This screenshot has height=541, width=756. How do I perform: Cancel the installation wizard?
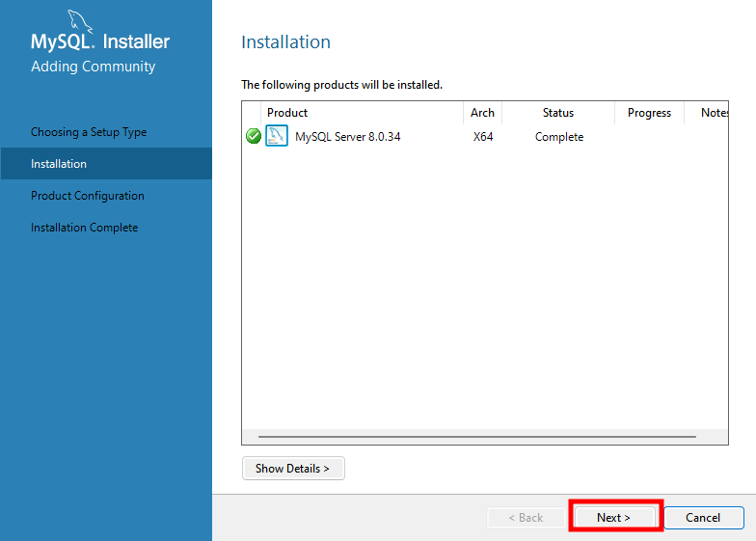703,517
